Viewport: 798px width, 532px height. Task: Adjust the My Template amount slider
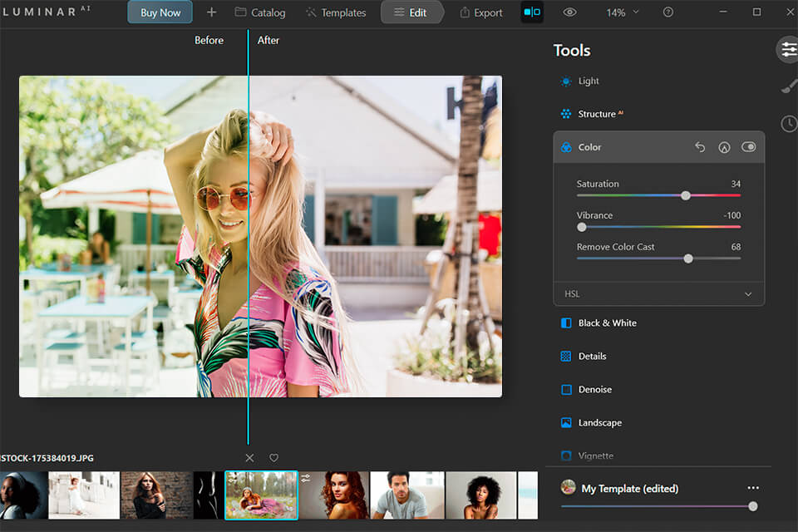753,506
